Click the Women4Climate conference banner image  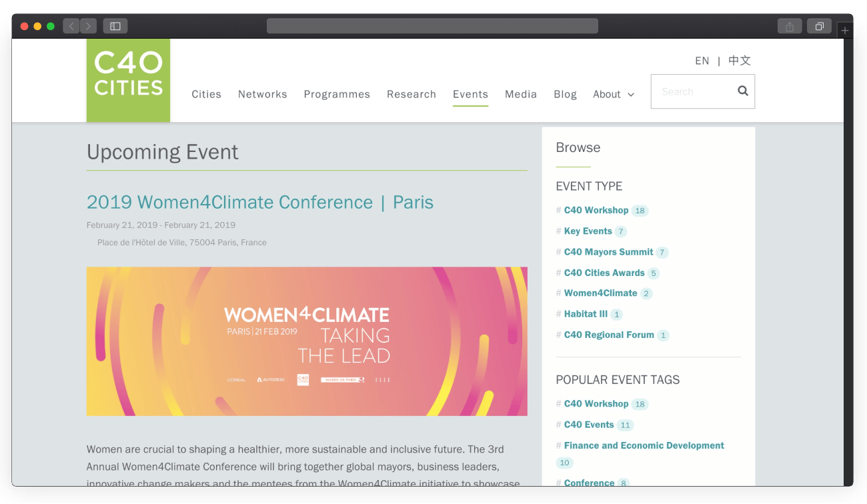pos(307,341)
